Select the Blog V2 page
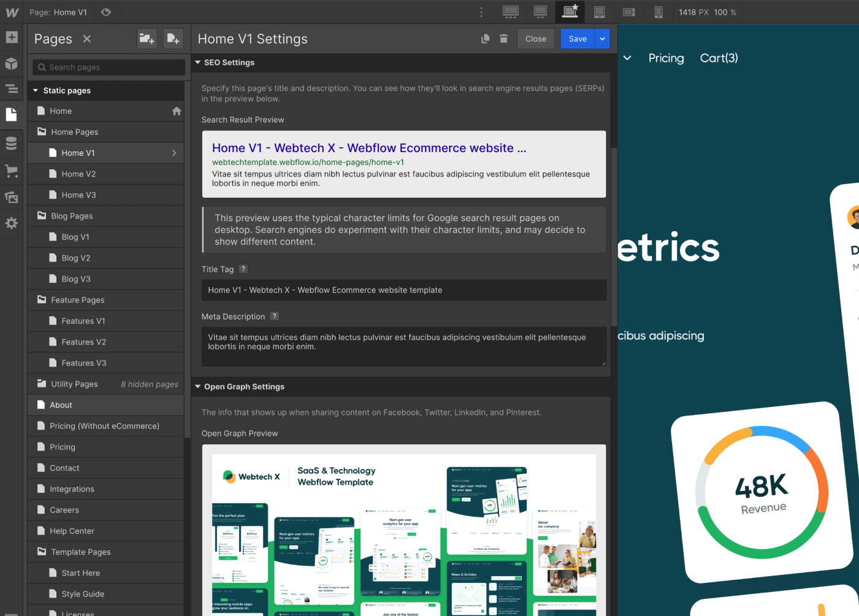This screenshot has height=616, width=859. pos(75,257)
